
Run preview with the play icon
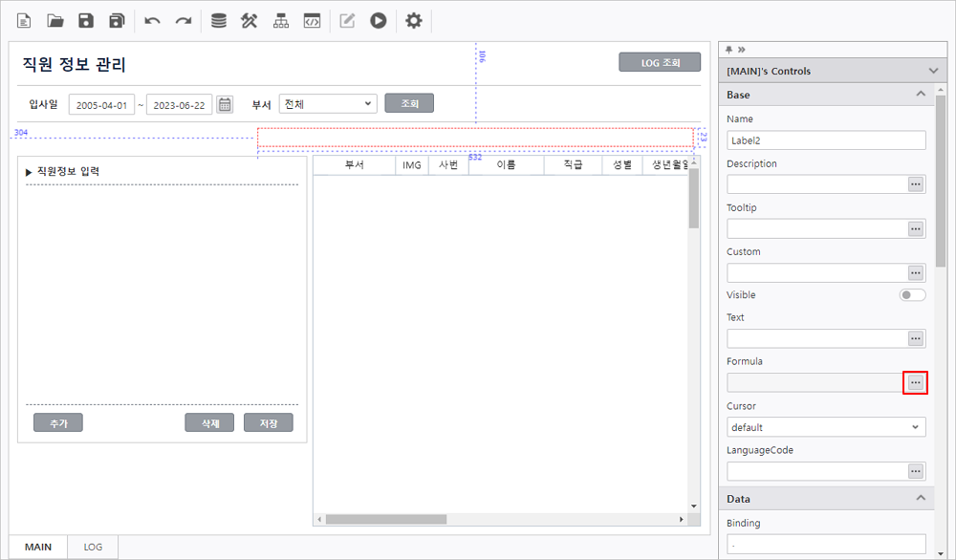379,20
